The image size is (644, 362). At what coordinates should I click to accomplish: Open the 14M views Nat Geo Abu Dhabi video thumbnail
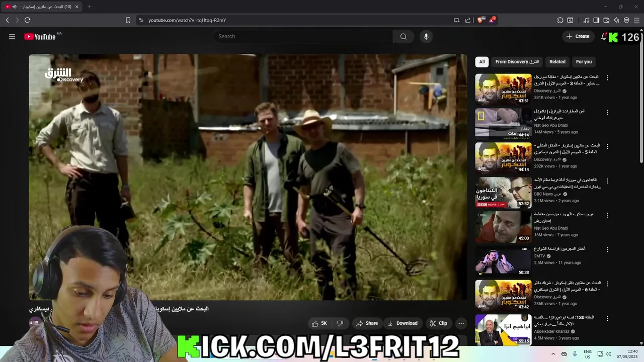pos(503,124)
